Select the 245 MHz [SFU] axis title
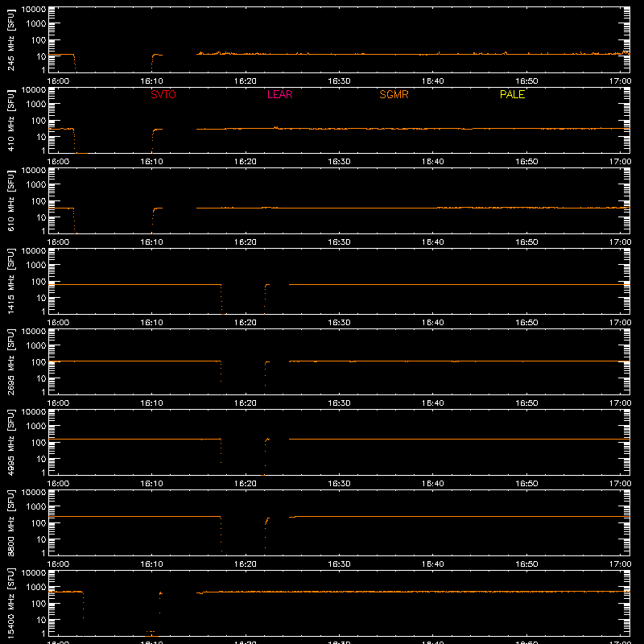Screen dimensions: 644x644 click(x=11, y=39)
